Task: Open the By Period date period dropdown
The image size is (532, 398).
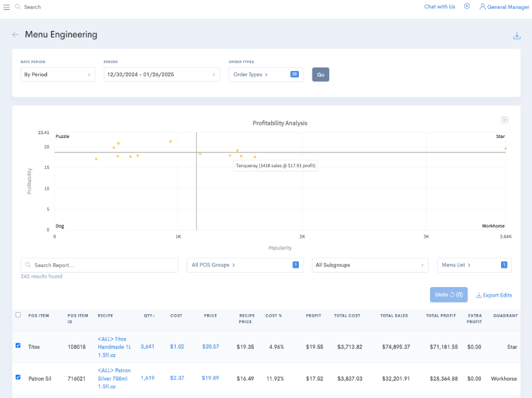Action: [57, 75]
